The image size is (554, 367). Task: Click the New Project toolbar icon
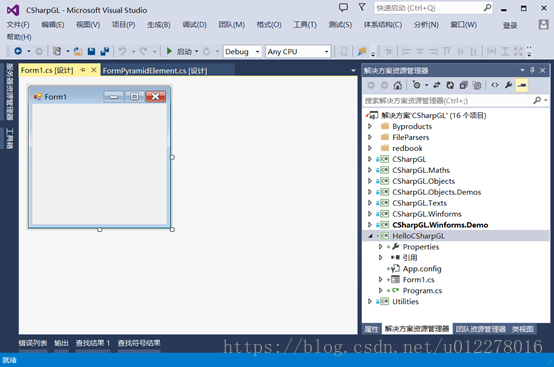click(57, 51)
